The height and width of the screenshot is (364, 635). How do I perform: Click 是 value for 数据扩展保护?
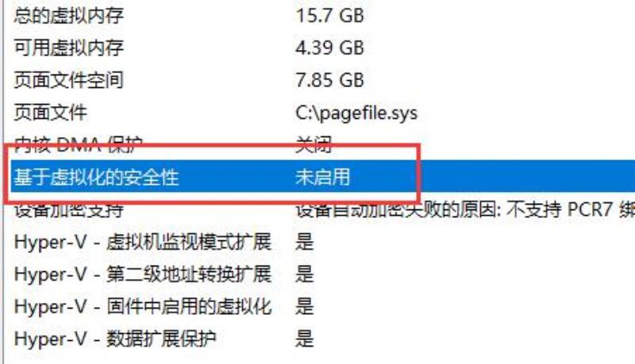click(x=305, y=339)
